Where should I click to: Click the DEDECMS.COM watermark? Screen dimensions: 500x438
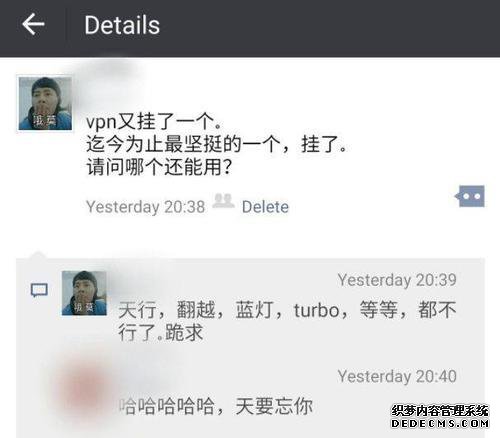[x=440, y=423]
